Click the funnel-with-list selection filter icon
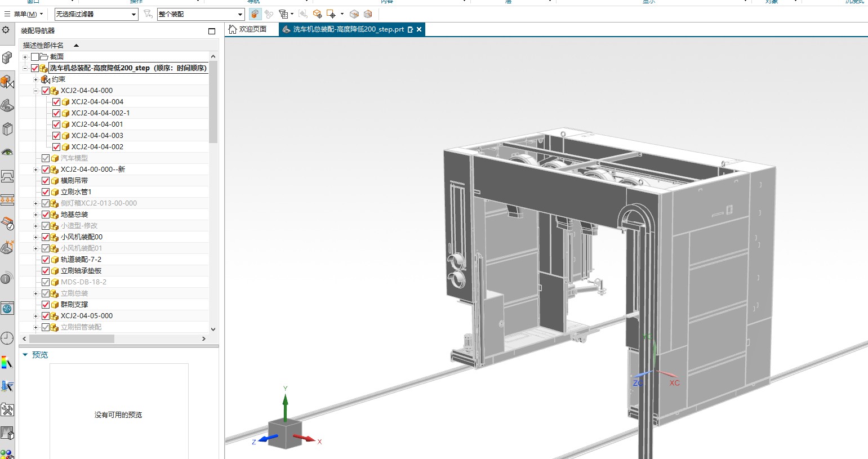 click(283, 14)
